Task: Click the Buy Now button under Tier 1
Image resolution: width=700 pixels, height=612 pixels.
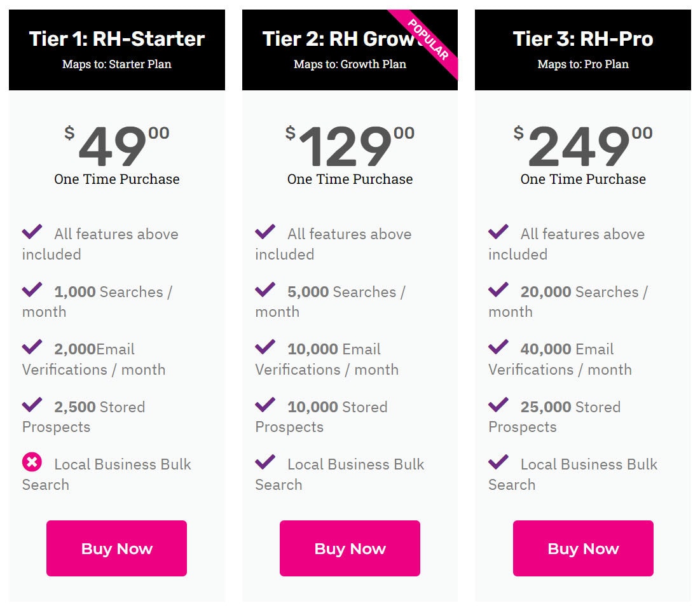Action: 116,548
